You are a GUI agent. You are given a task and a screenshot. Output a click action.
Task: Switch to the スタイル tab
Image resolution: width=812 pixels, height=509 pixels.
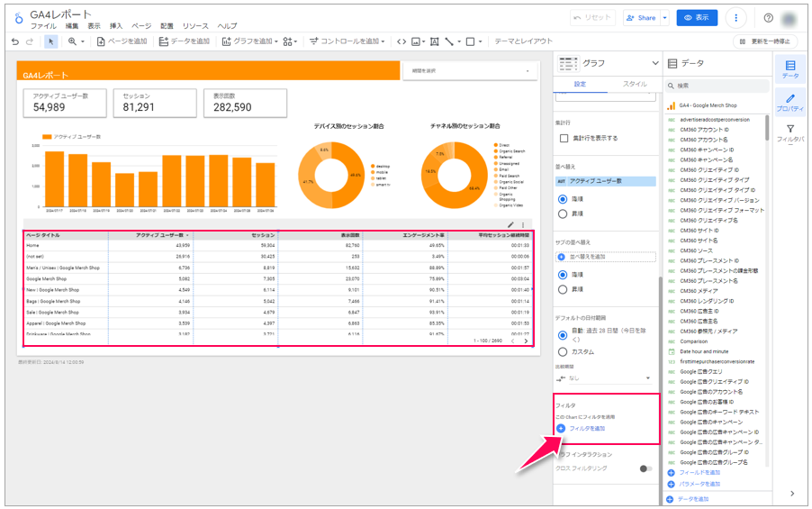(635, 84)
